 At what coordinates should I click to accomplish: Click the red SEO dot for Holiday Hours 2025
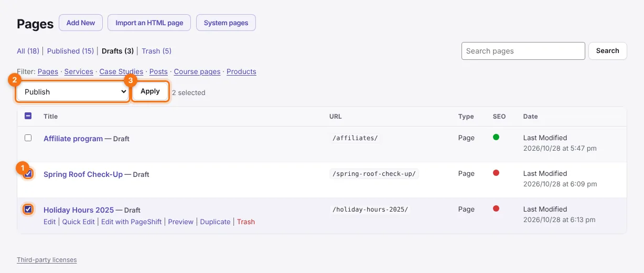(x=496, y=208)
